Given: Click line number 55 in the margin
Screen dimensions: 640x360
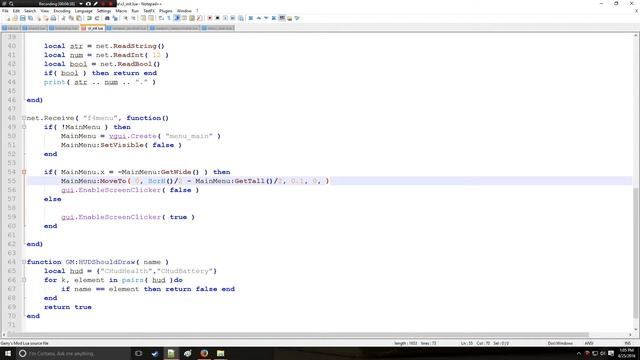Looking at the screenshot, I should point(11,181).
